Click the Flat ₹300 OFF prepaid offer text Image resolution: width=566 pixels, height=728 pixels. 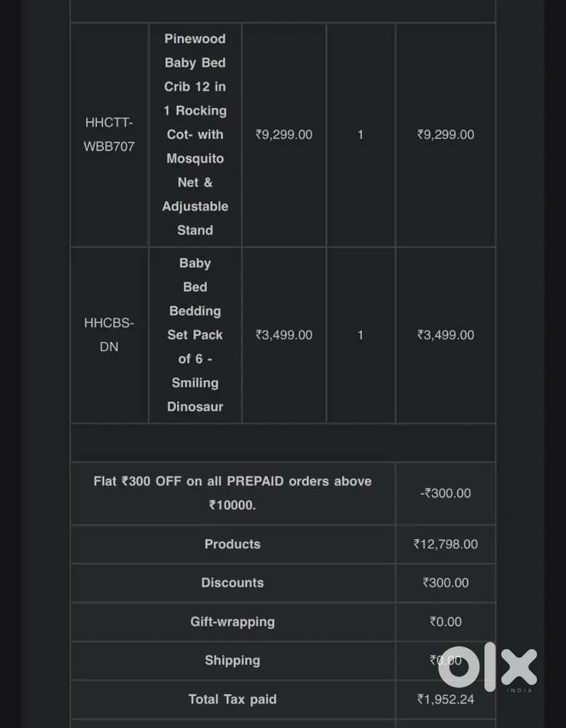(x=232, y=493)
